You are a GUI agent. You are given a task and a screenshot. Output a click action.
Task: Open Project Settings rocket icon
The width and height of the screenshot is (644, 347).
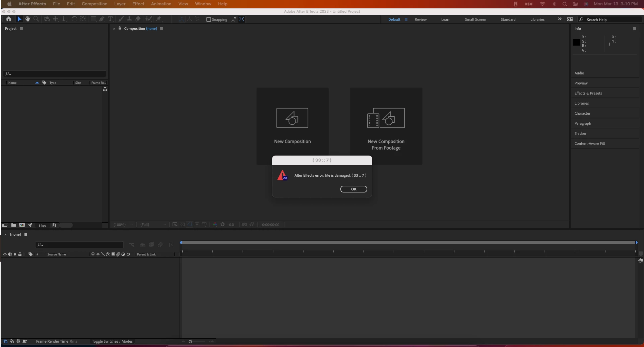[30, 225]
